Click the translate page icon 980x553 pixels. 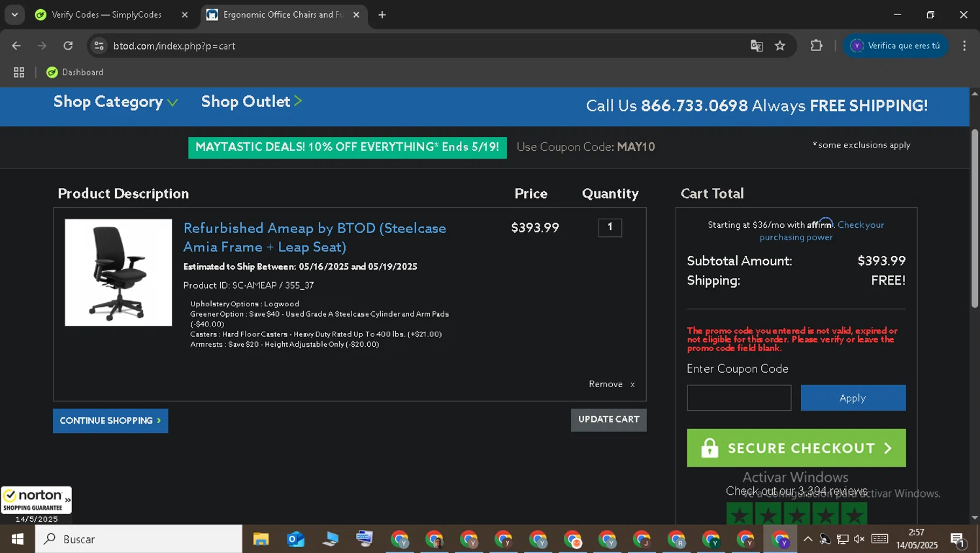757,46
